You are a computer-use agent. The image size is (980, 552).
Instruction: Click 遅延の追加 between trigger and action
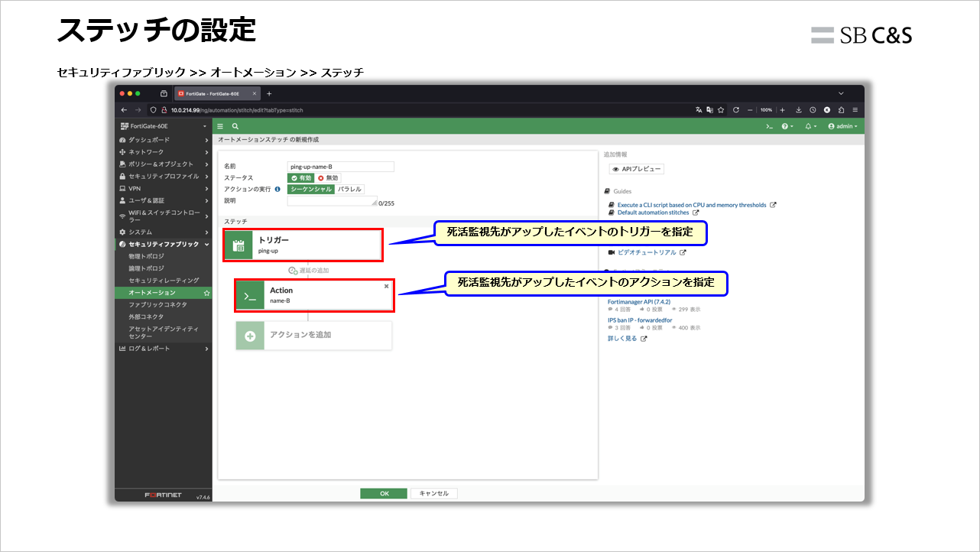click(x=309, y=271)
